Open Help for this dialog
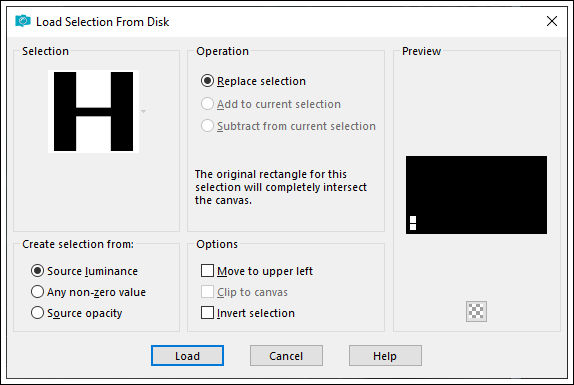Viewport: 574px width, 385px height. pyautogui.click(x=385, y=356)
